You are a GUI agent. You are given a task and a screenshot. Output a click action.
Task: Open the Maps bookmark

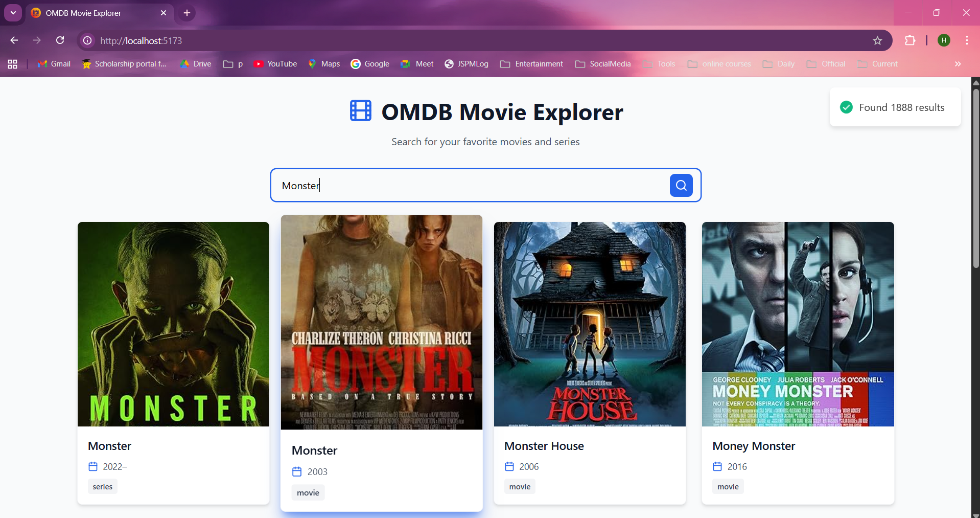(x=324, y=64)
